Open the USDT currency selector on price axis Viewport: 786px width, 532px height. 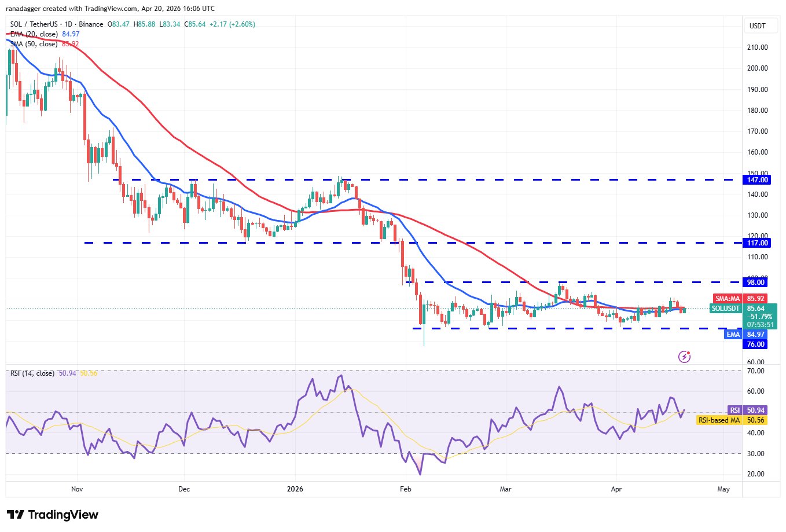[x=757, y=26]
